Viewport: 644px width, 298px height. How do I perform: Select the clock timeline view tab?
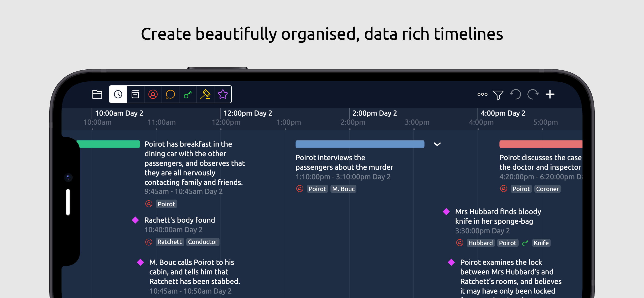pyautogui.click(x=118, y=94)
